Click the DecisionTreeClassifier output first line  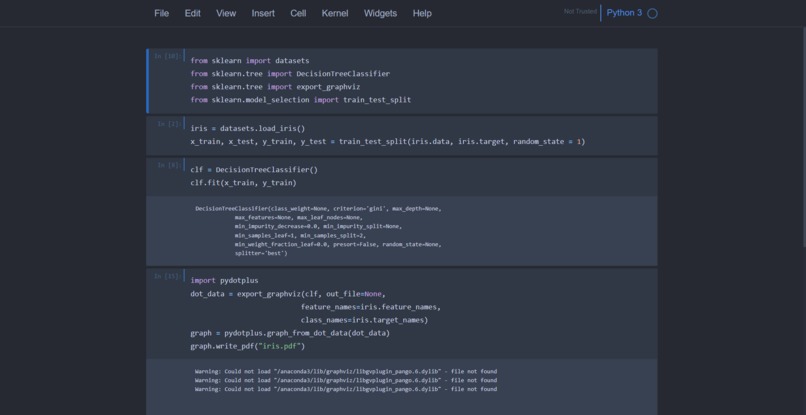coord(318,209)
